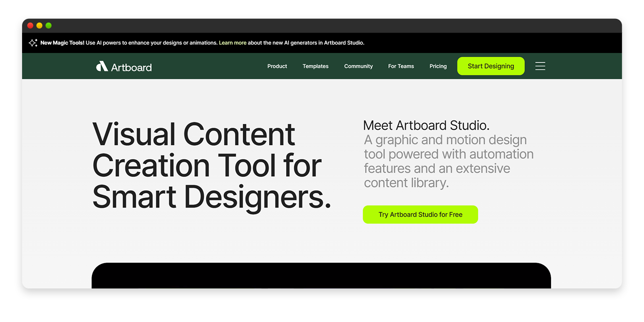Click the Magic Tools sparkle icon

(33, 43)
